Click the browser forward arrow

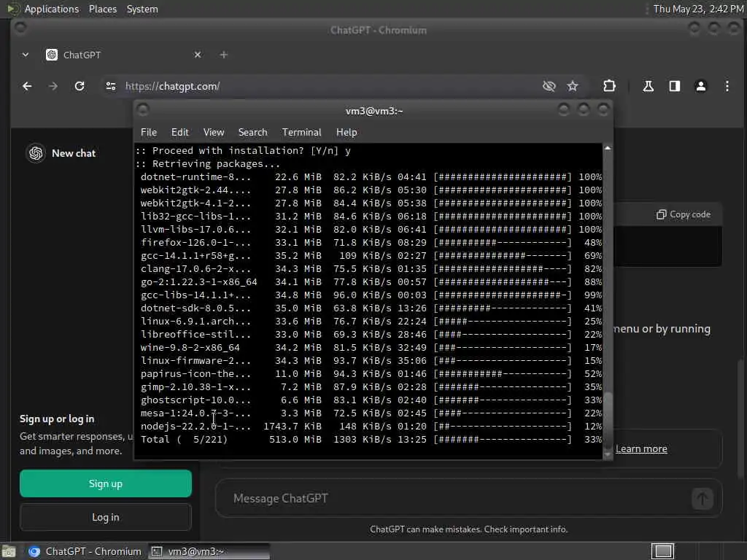coord(53,86)
